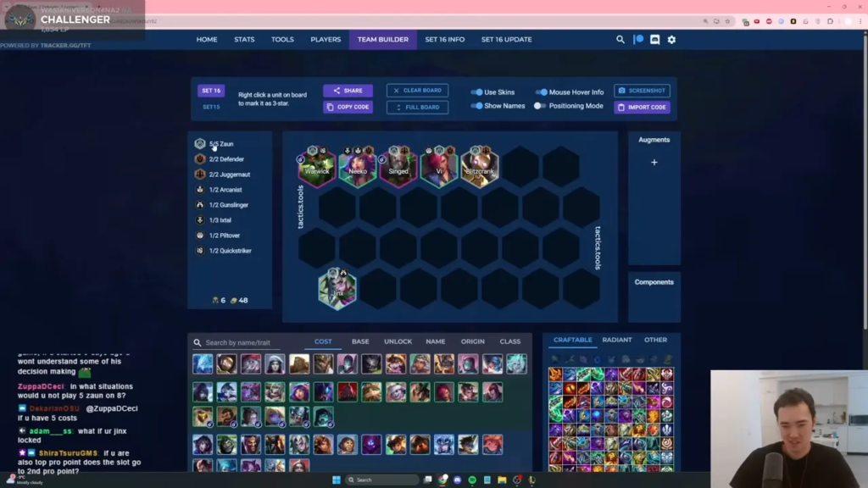Focus the Search by name/trait field
The width and height of the screenshot is (868, 488).
(x=246, y=343)
